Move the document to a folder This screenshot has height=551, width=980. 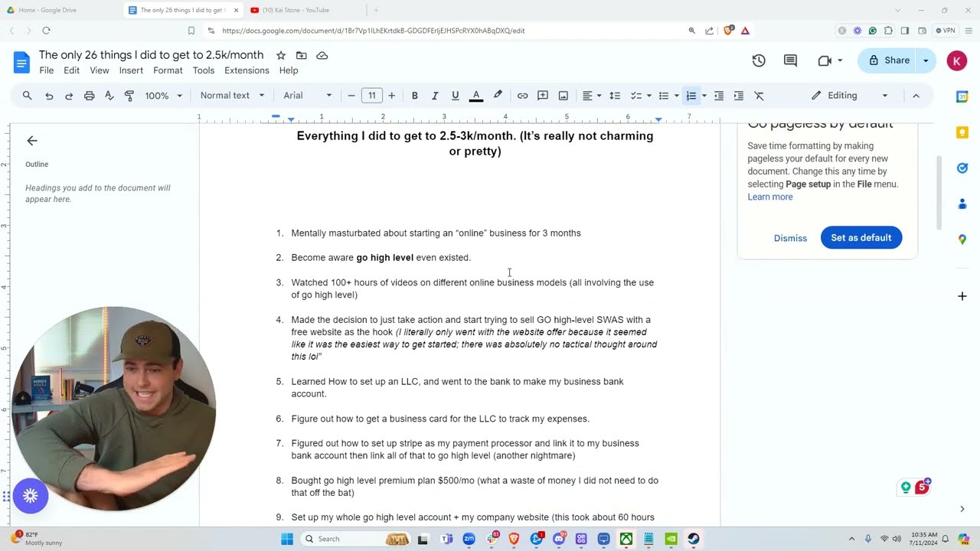[302, 55]
